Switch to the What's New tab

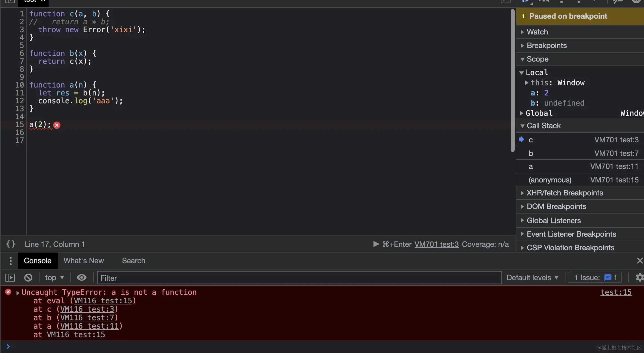coord(84,261)
